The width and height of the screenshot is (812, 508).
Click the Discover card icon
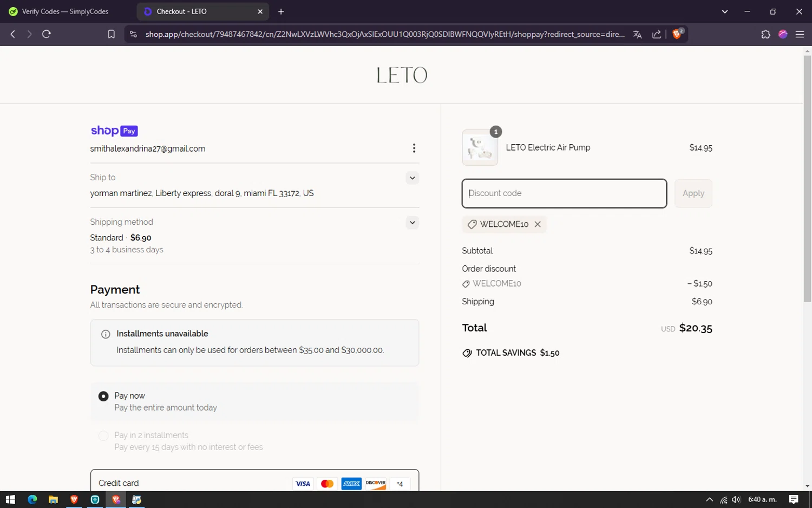pyautogui.click(x=376, y=484)
